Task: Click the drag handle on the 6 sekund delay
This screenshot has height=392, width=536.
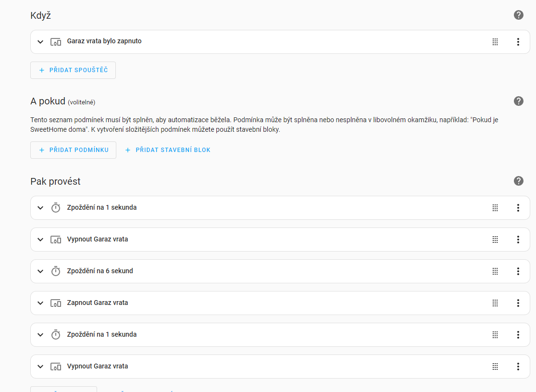Action: click(x=495, y=271)
